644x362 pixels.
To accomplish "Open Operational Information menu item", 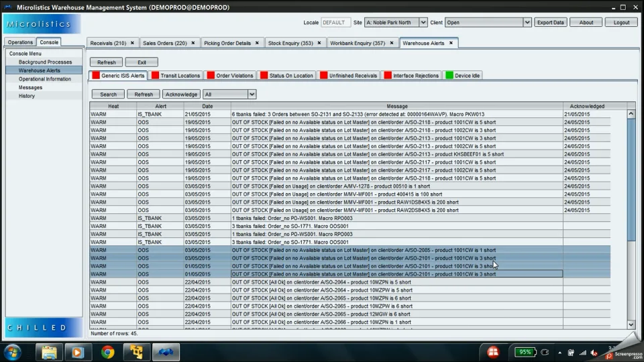I will (44, 79).
